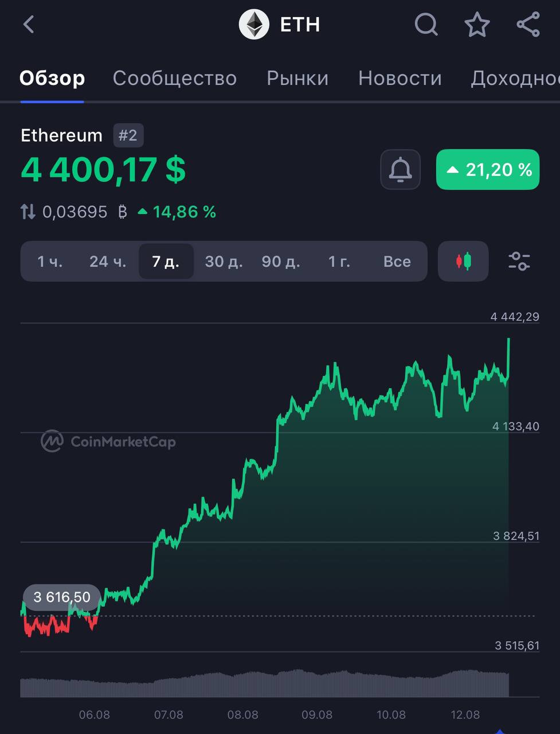Tap the ETH title text

point(300,25)
